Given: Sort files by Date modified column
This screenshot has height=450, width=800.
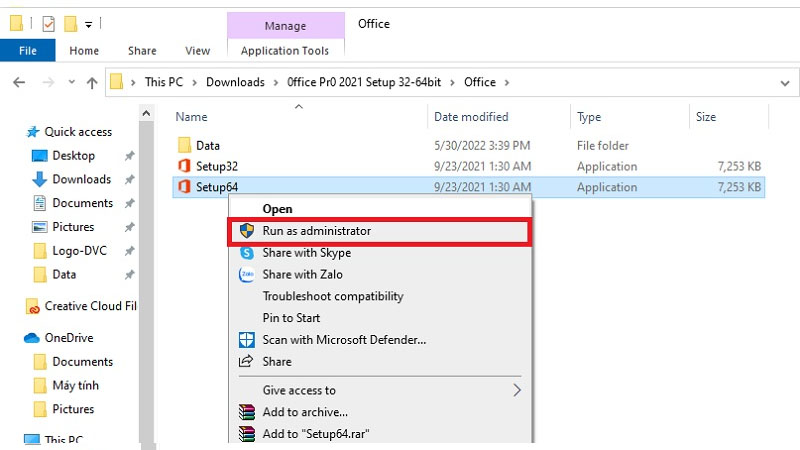Looking at the screenshot, I should pos(471,117).
